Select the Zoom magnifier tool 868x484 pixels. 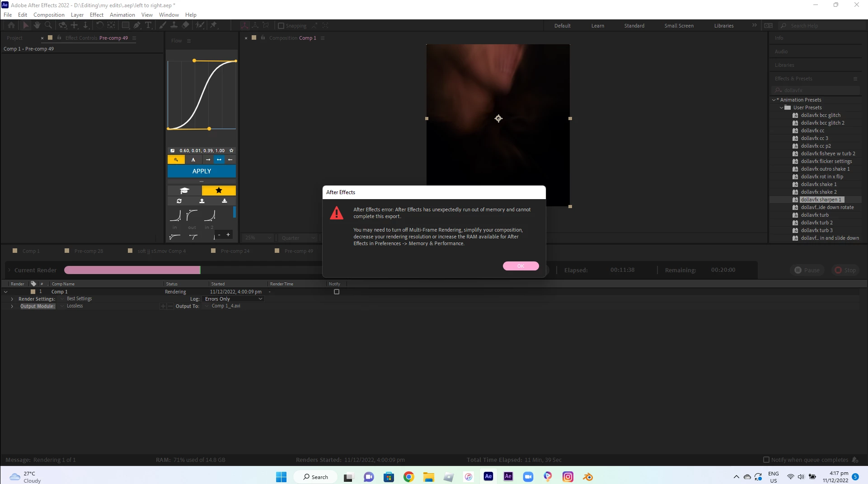[48, 26]
